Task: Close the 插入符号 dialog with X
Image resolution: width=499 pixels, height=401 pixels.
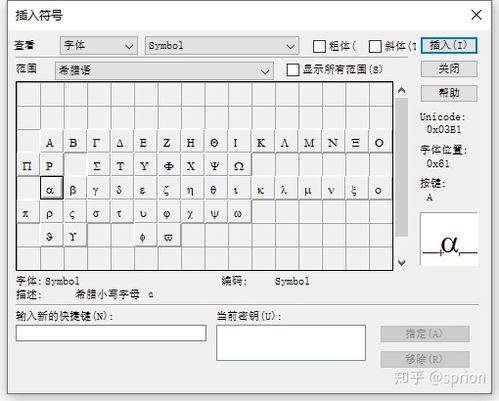Action: click(x=476, y=15)
